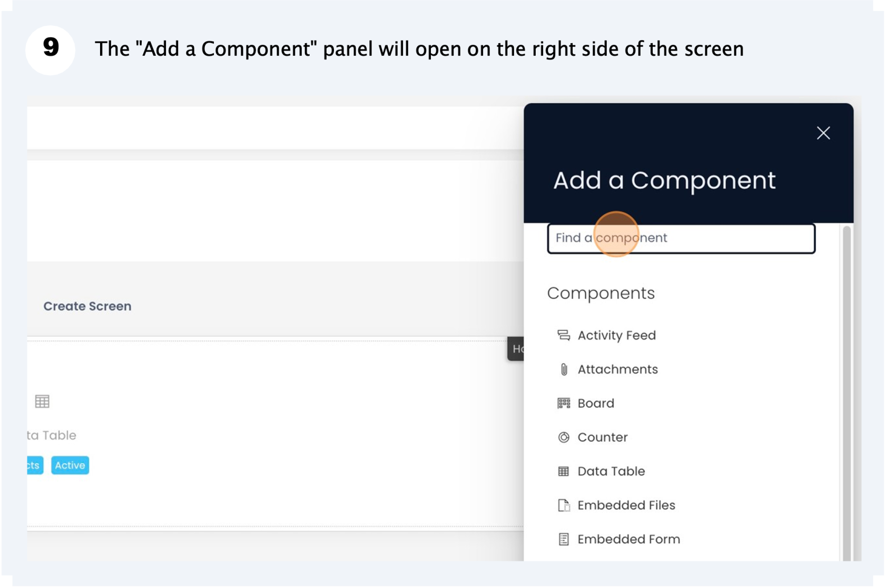Viewport: 885px width, 588px height.
Task: Click the dark tooltip near the canvas
Action: coord(516,348)
